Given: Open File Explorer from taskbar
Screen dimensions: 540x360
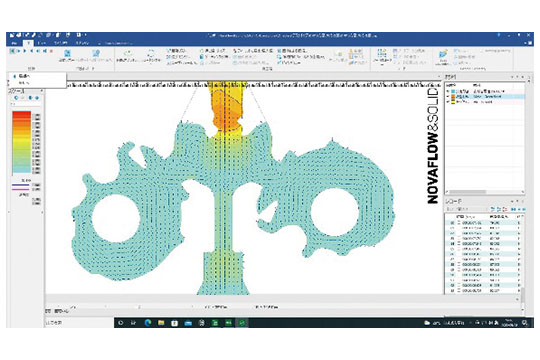Looking at the screenshot, I should click(x=161, y=323).
